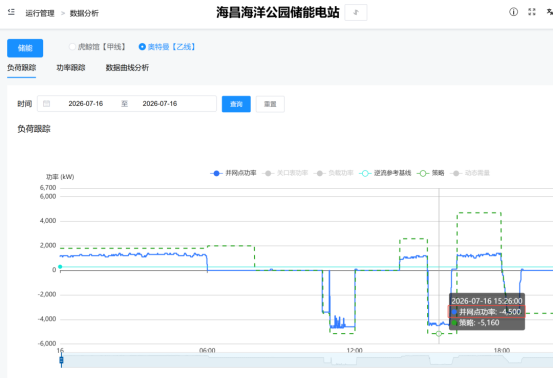Click the 海昌海洋公园储能电站 title

point(278,13)
